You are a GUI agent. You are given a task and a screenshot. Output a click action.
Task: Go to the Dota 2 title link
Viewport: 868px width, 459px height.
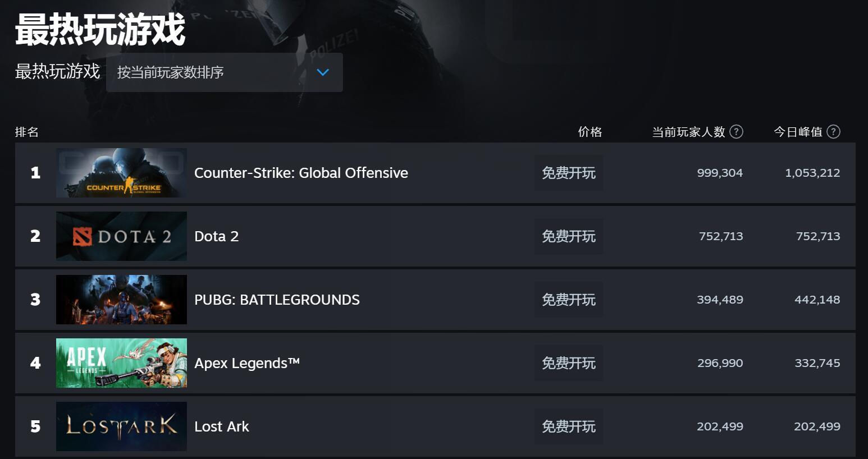coord(216,236)
